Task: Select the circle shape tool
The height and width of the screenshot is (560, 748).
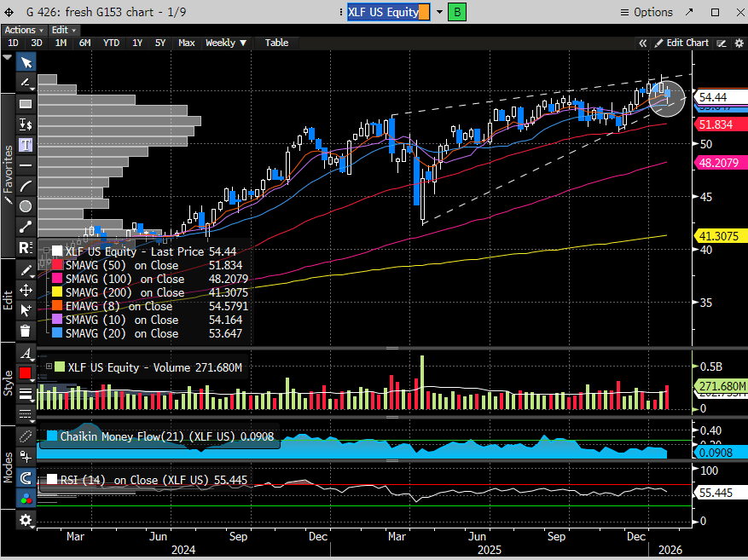Action: (26, 206)
